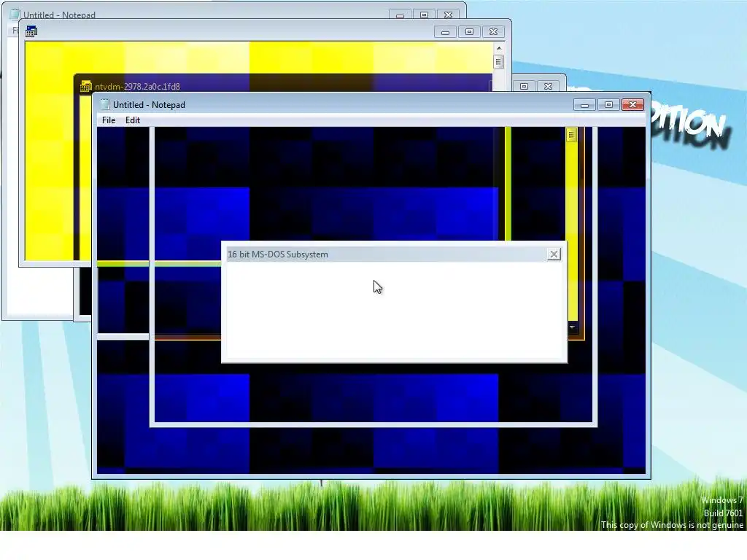The width and height of the screenshot is (747, 560).
Task: Maximize the back Untitled - Notepad window
Action: 424,15
